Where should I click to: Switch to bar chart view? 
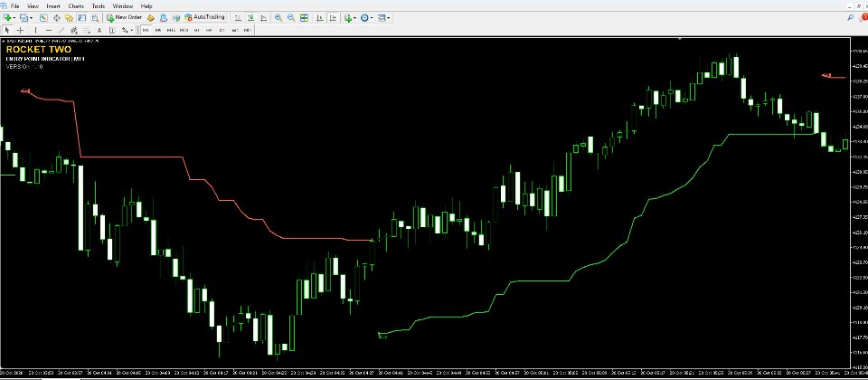[x=238, y=18]
